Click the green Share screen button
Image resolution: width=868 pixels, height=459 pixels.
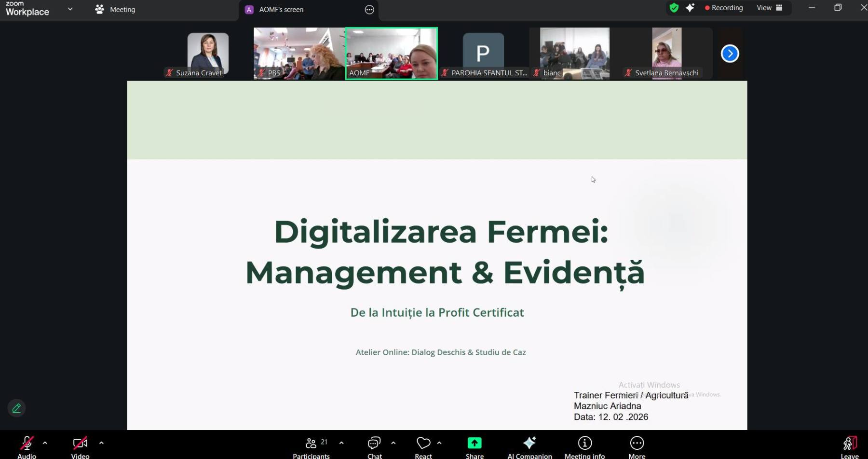(x=475, y=447)
